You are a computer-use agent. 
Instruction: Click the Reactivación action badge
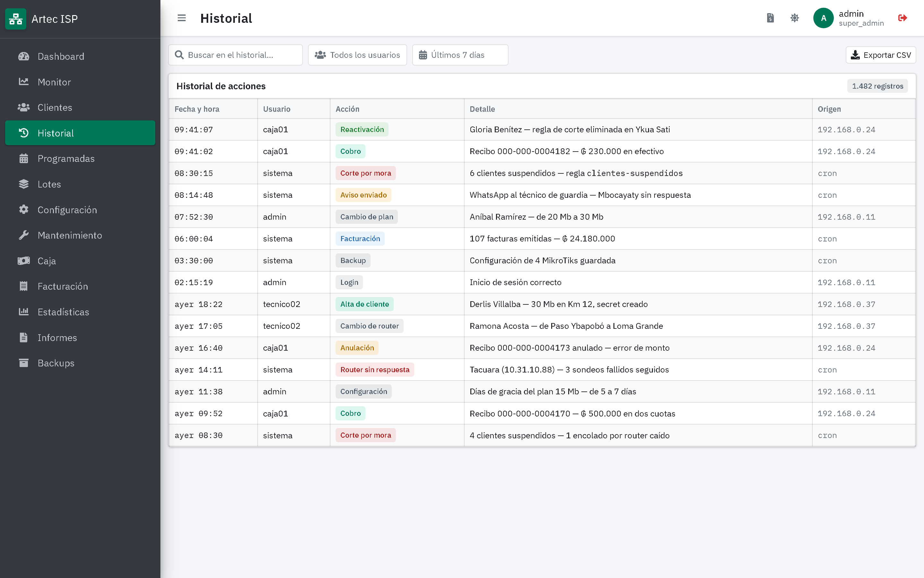[362, 130]
